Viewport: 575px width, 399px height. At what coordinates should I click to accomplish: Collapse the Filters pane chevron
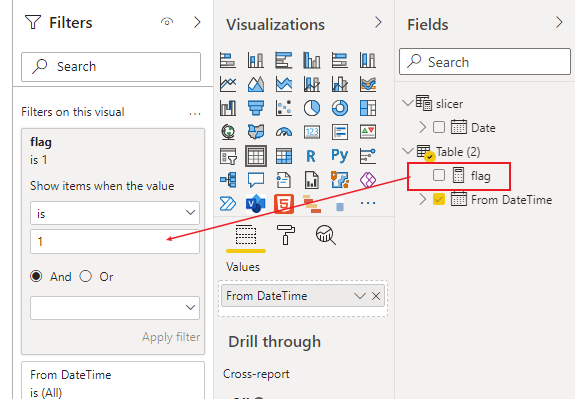click(197, 22)
